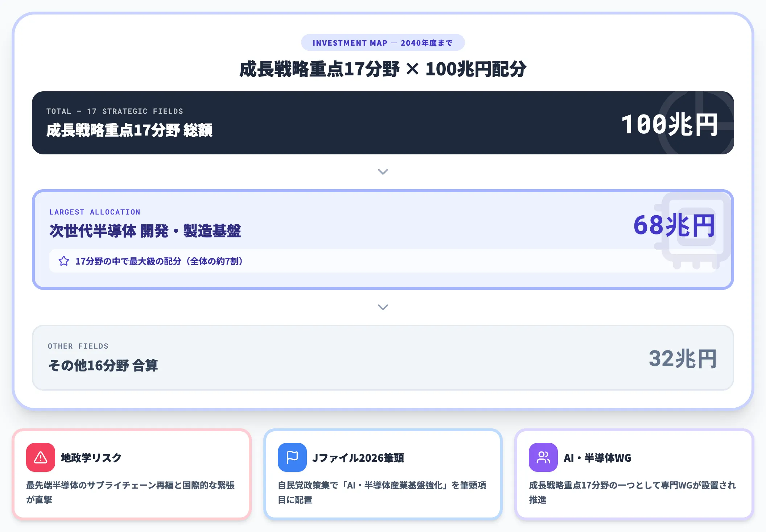The height and width of the screenshot is (532, 766).
Task: Click the heading 成長戦略重点17分野 × 100兆円配分
Action: coord(383,69)
